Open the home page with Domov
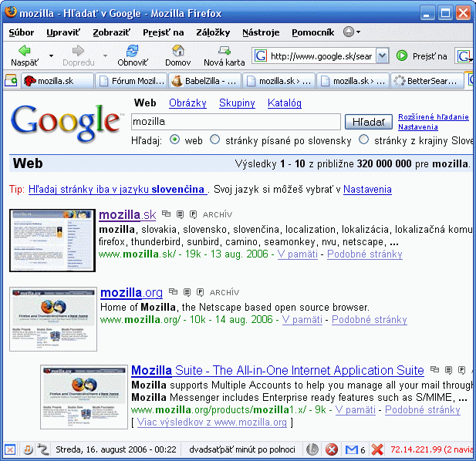This screenshot has height=461, width=476. (178, 56)
